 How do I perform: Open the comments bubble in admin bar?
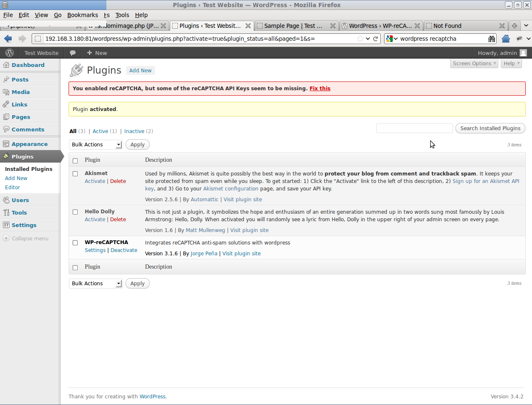tap(73, 53)
